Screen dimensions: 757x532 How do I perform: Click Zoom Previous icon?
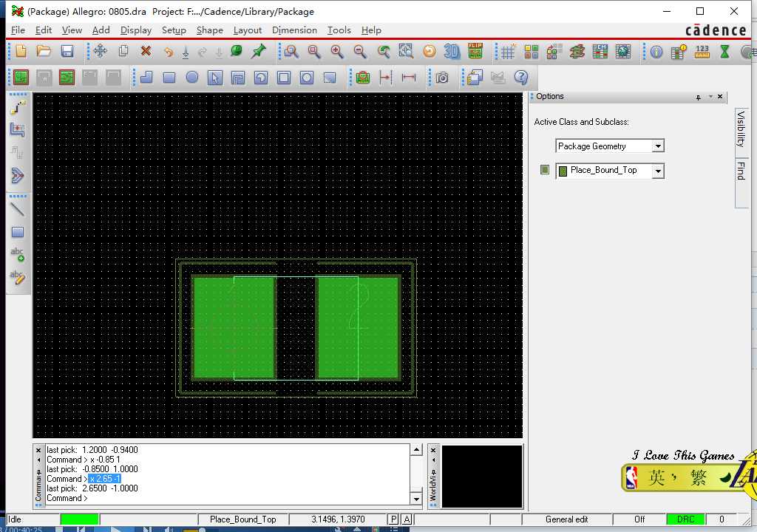[x=384, y=51]
